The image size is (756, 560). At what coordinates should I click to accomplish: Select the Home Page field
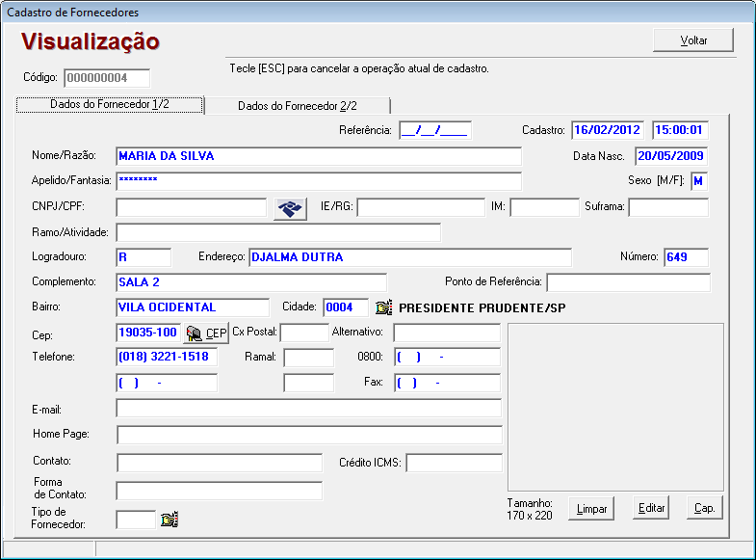308,435
